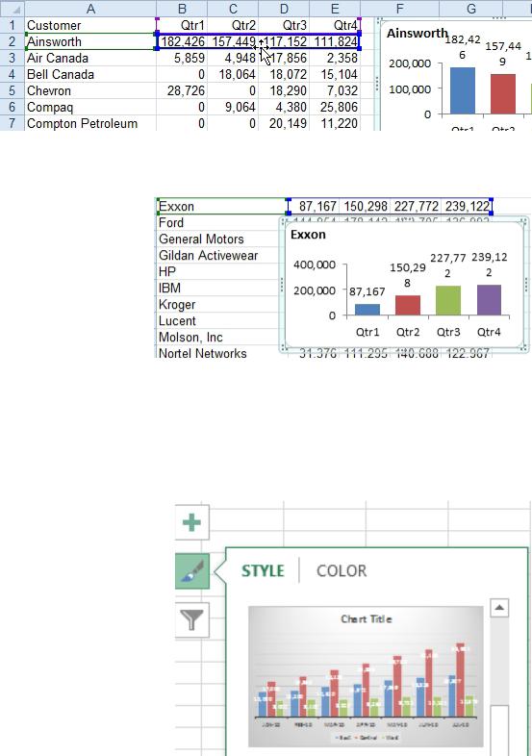Select column A header
Viewport: 532px width, 756px height.
[90, 9]
